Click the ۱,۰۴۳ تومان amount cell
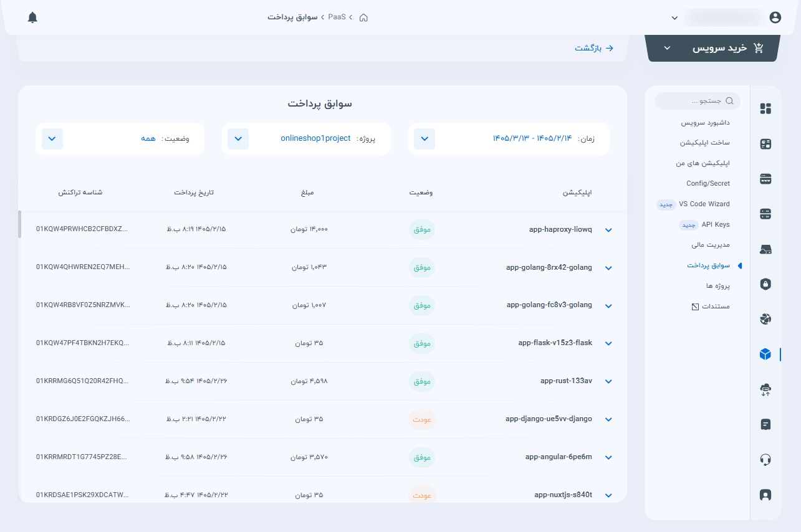This screenshot has width=801, height=532. [309, 267]
